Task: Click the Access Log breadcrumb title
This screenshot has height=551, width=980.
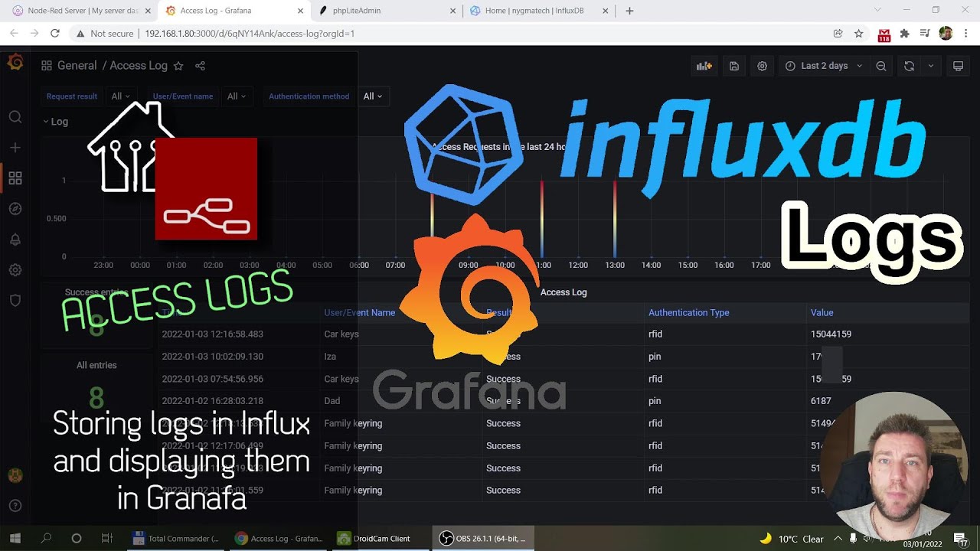Action: 139,66
